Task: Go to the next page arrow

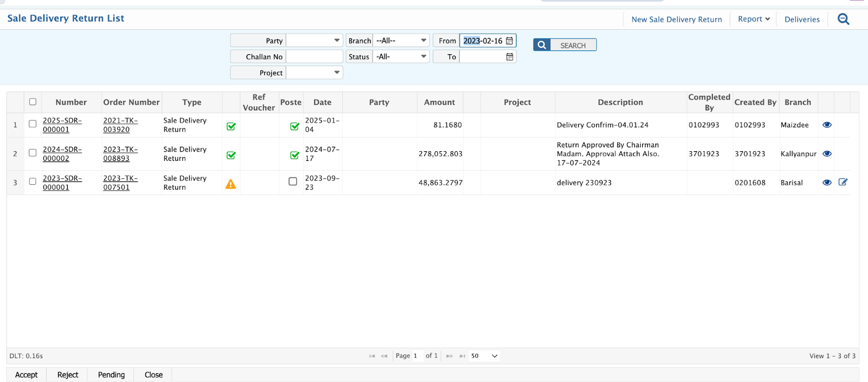Action: pos(449,356)
